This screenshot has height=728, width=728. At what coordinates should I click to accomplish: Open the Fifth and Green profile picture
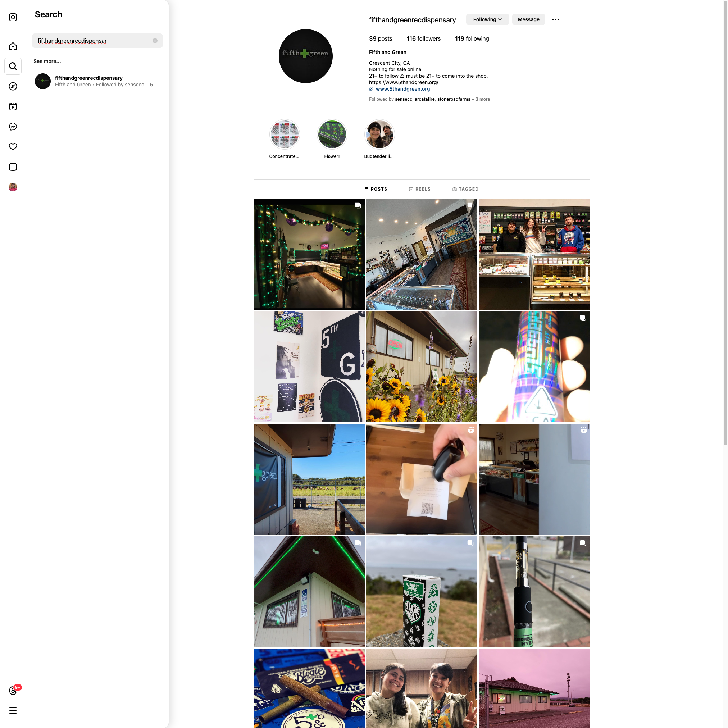pos(306,56)
